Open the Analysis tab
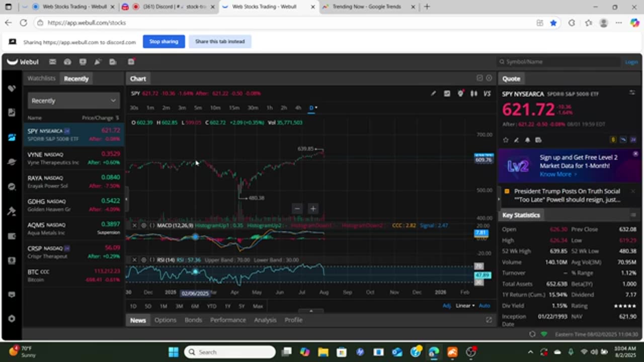 coord(265,320)
